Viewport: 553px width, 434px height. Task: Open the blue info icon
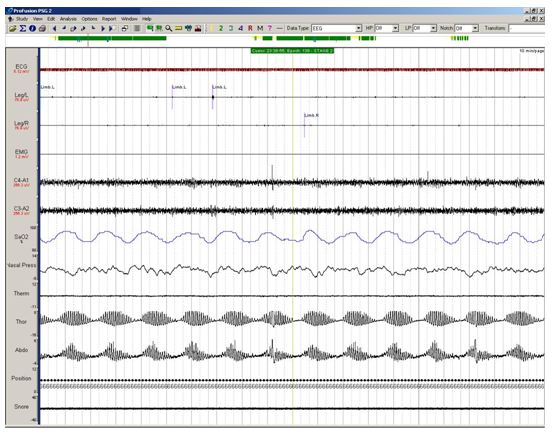(32, 29)
